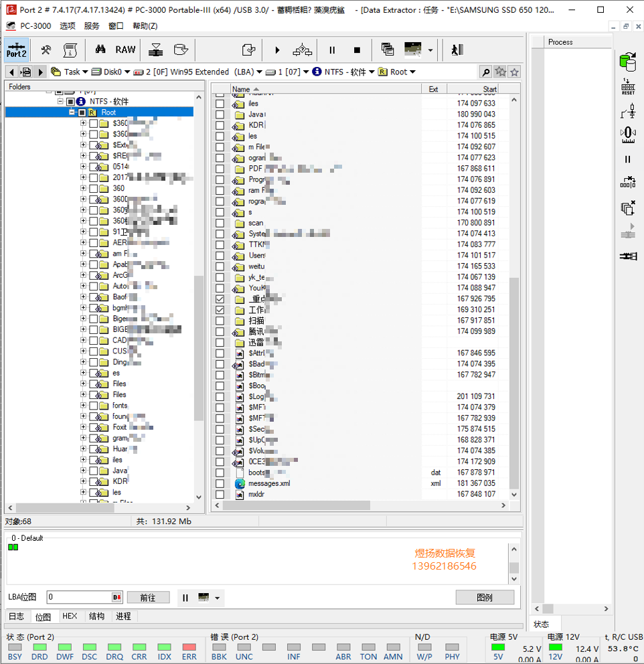Click the scroll-shaped script icon in toolbar
This screenshot has width=644, height=664.
[70, 50]
